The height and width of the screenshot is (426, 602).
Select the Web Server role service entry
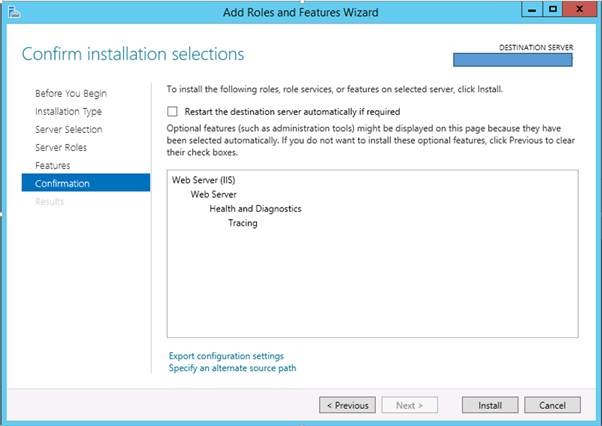213,194
